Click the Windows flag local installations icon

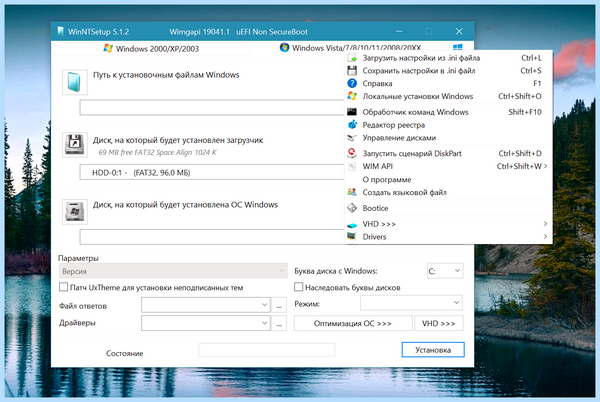[352, 96]
